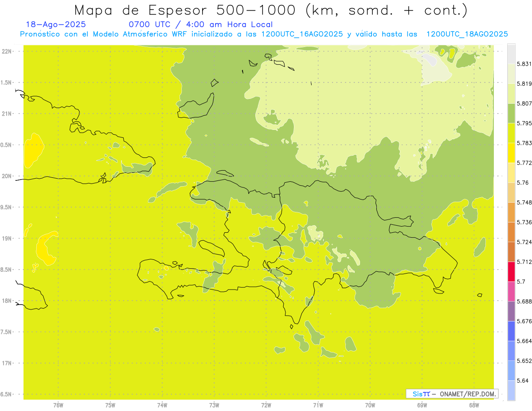Click the '1200UTC_16AGO2025' initialization time
Screen dimensions: 532x411
[302, 34]
